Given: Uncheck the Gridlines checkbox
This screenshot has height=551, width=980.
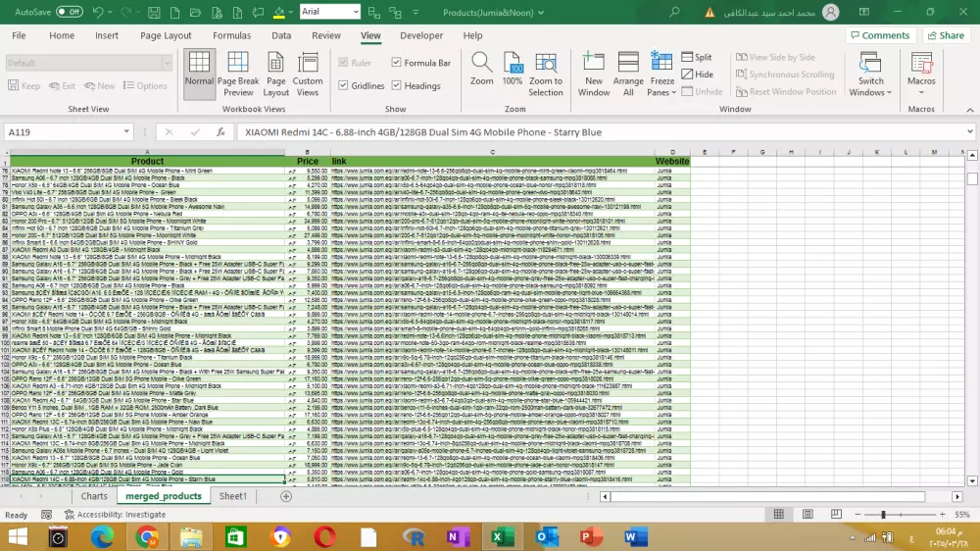Looking at the screenshot, I should 343,85.
